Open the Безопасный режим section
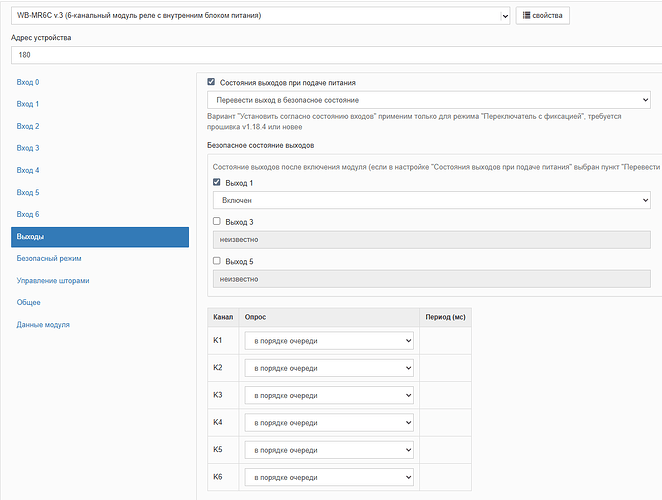This screenshot has width=662, height=500. coord(48,258)
